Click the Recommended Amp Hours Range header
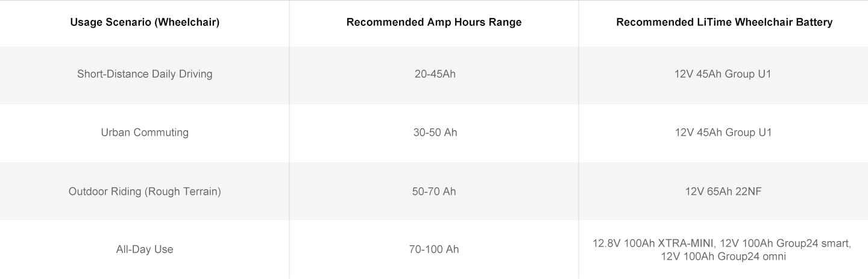This screenshot has height=279, width=868. pyautogui.click(x=434, y=22)
